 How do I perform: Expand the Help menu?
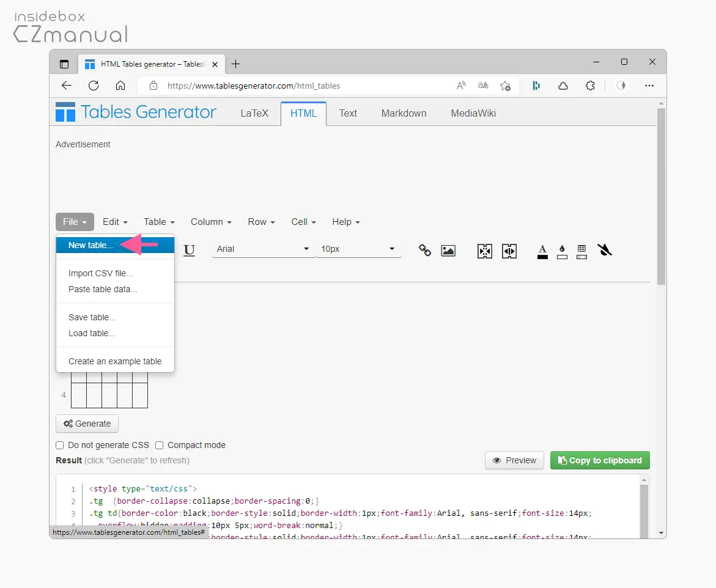pyautogui.click(x=345, y=222)
